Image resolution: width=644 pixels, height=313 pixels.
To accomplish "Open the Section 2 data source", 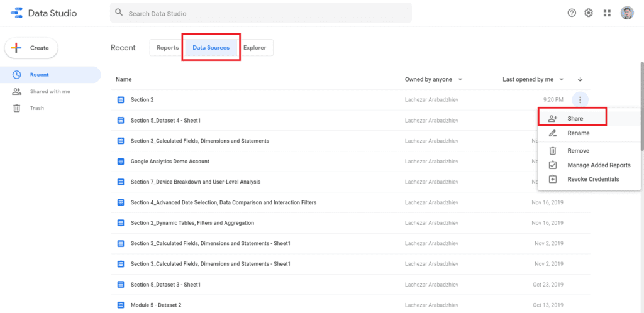I will pos(142,100).
